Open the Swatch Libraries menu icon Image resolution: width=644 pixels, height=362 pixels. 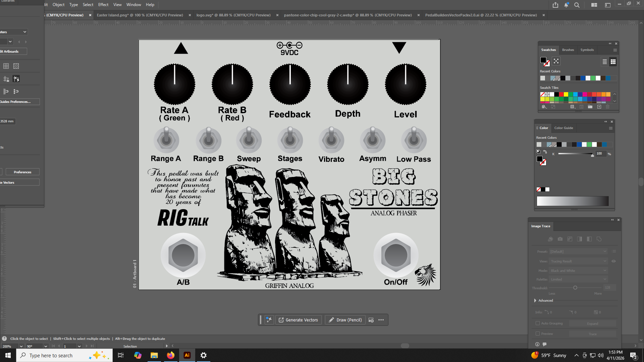(x=544, y=107)
